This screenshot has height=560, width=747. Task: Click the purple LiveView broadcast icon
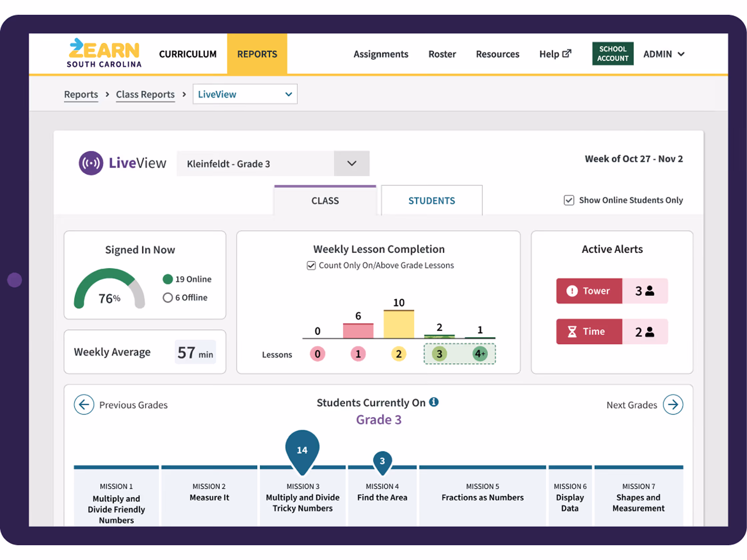click(91, 163)
